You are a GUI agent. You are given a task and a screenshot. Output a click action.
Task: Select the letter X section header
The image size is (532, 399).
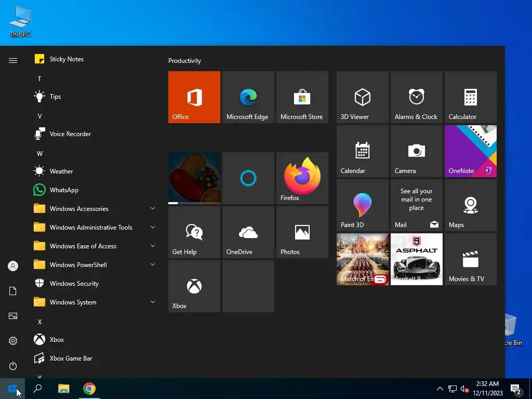point(39,322)
